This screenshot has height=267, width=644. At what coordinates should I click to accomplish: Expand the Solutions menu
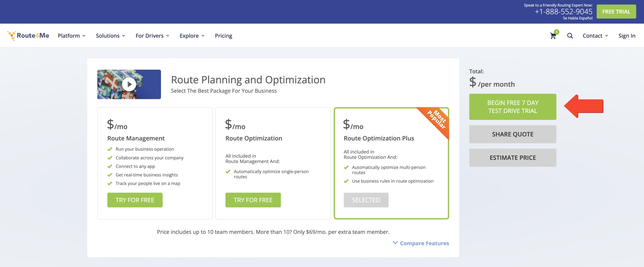pyautogui.click(x=110, y=36)
